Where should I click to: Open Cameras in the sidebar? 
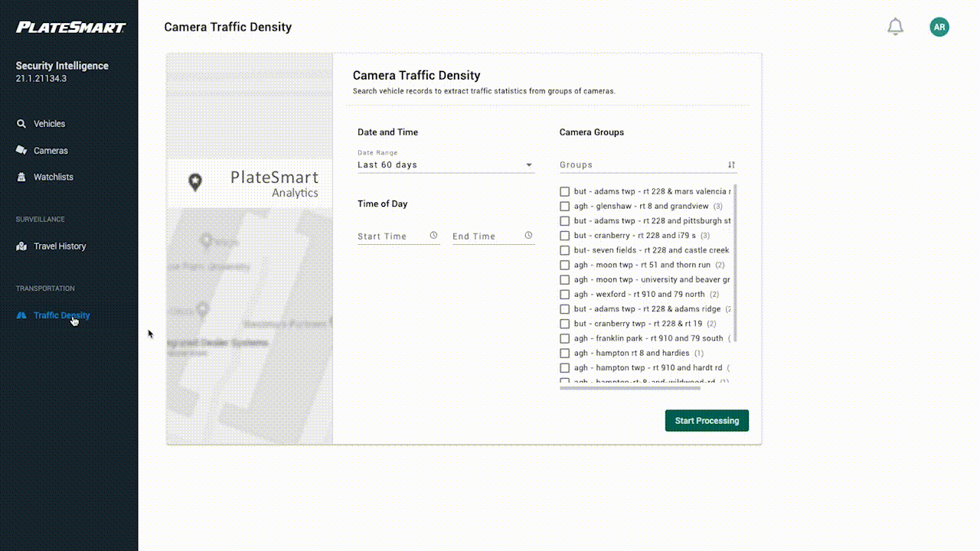[x=51, y=151]
